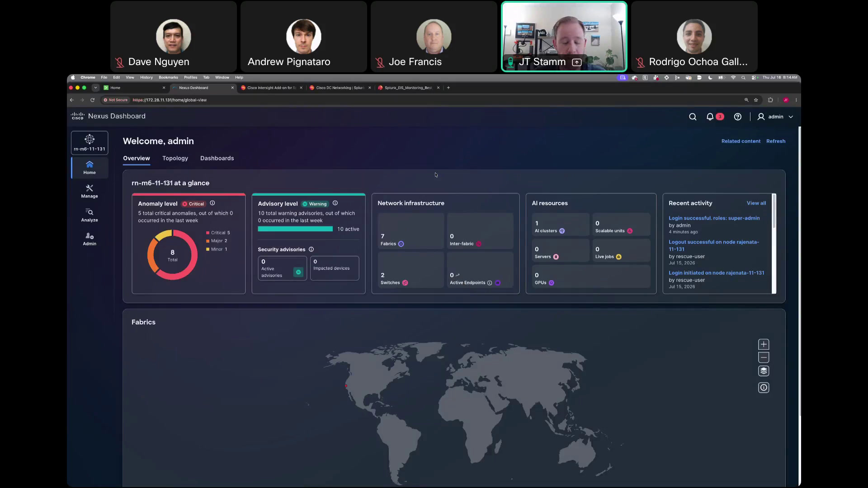Switch to the Dashboards tab
Image resolution: width=868 pixels, height=488 pixels.
pyautogui.click(x=217, y=158)
